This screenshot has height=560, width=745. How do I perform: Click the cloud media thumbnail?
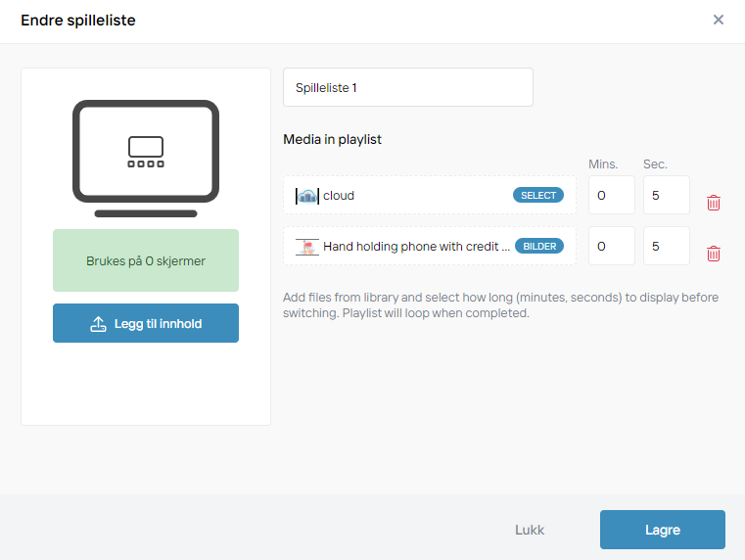pos(307,196)
